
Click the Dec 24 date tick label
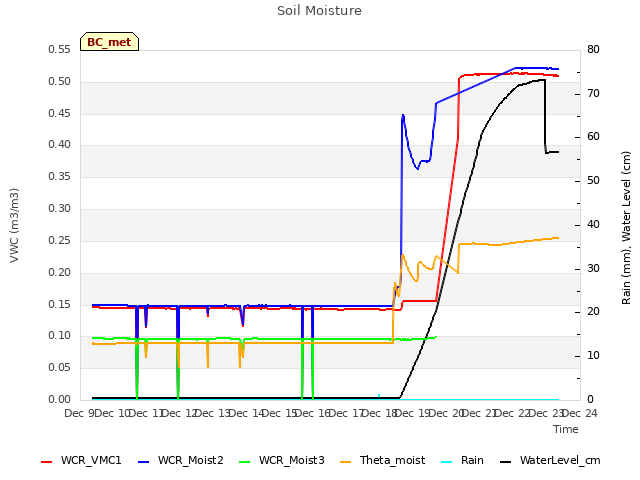click(580, 413)
